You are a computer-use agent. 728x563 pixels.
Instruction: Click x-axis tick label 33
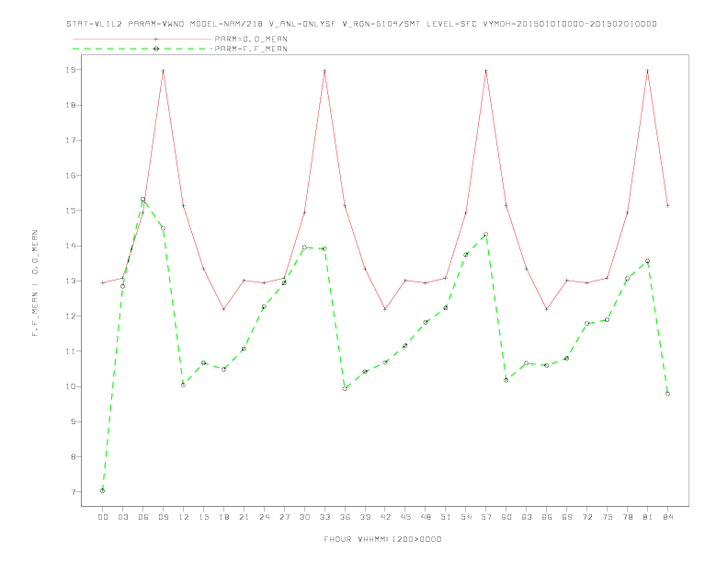click(324, 517)
